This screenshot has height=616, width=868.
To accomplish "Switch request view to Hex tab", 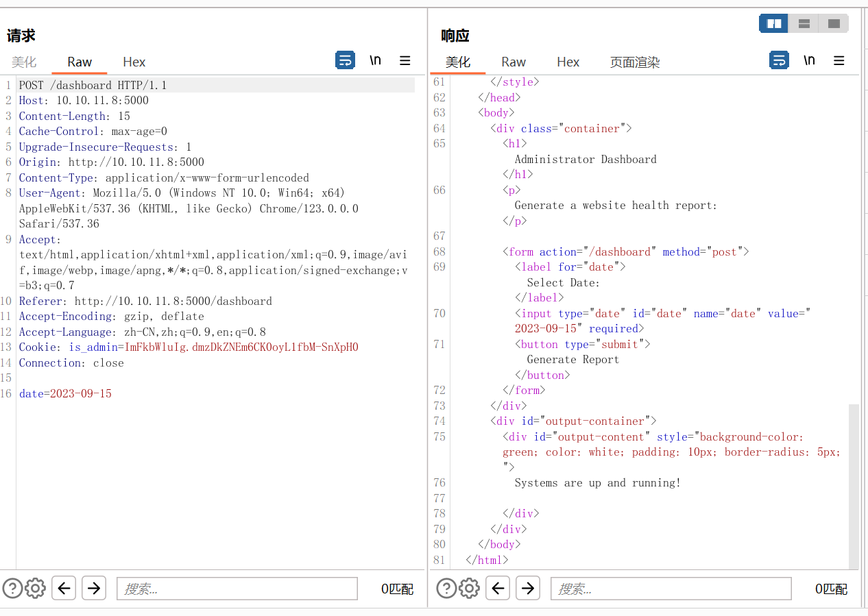I will pos(134,62).
